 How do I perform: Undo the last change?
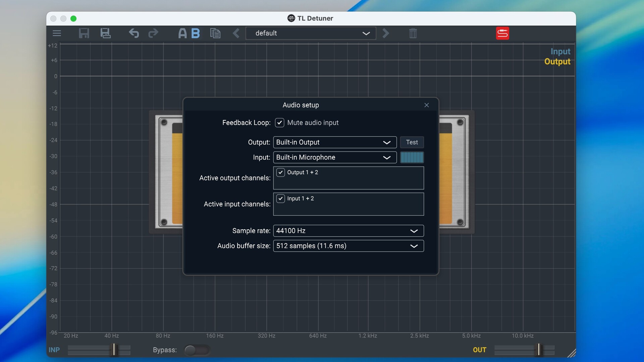[x=134, y=33]
